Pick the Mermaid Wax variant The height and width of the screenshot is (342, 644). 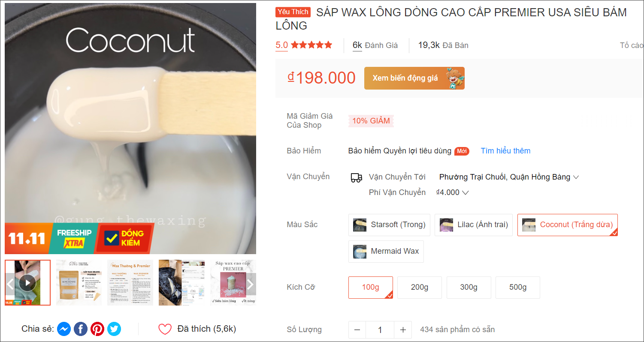(386, 252)
